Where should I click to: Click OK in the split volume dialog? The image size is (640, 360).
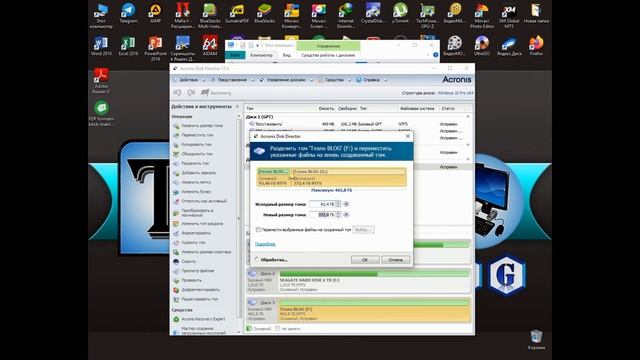[x=365, y=260]
